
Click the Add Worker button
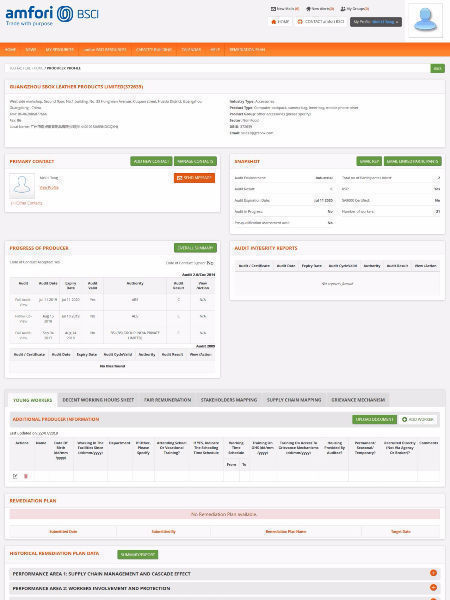(418, 419)
